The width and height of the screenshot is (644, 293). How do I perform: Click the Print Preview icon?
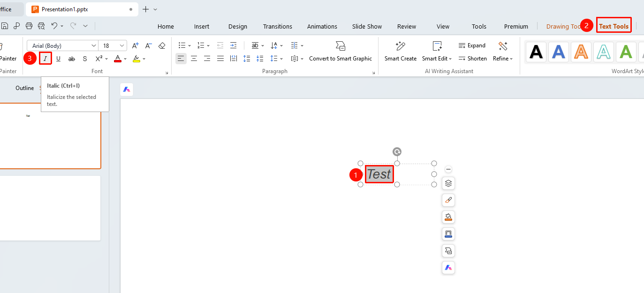(x=41, y=26)
